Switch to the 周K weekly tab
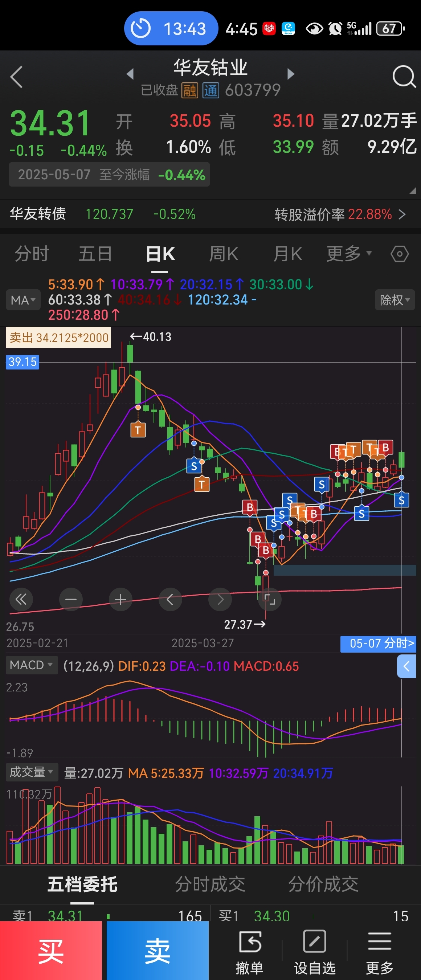This screenshot has width=421, height=980. pyautogui.click(x=224, y=254)
